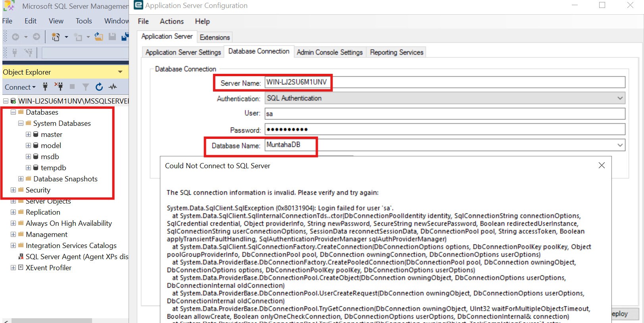This screenshot has height=323, width=644.
Task: Click the Application Server Configuration title bar icon
Action: click(138, 5)
